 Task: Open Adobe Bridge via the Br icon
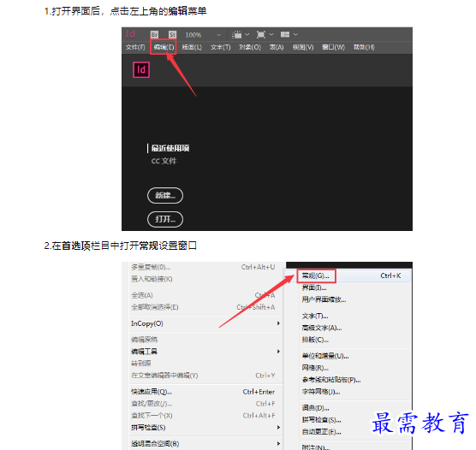tap(154, 34)
